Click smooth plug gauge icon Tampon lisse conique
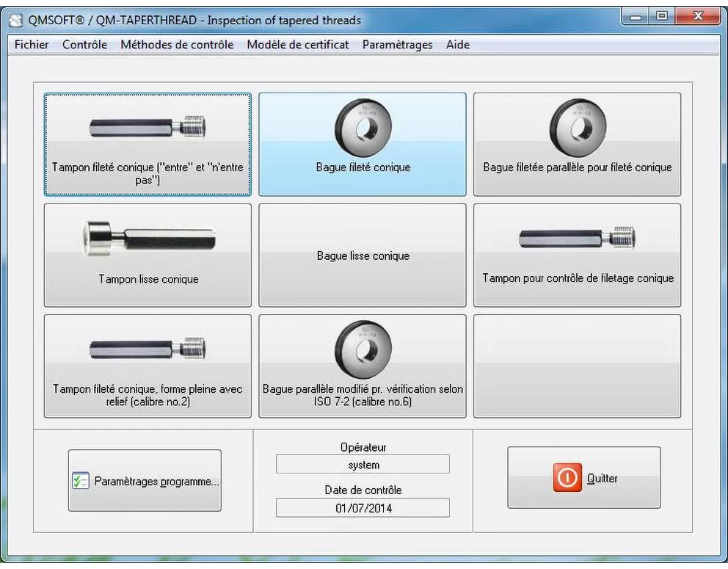The image size is (728, 569). point(150,239)
